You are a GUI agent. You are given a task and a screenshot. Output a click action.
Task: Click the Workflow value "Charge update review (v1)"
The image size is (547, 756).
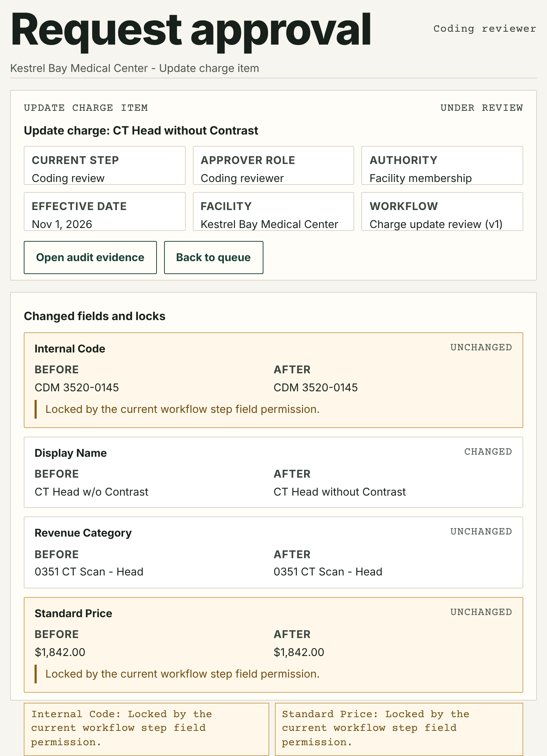point(436,224)
